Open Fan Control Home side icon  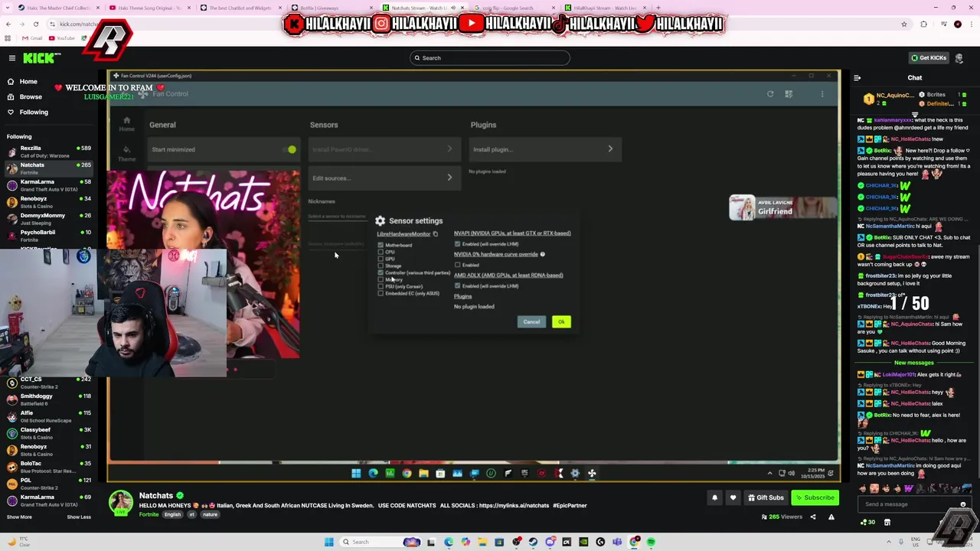click(126, 123)
